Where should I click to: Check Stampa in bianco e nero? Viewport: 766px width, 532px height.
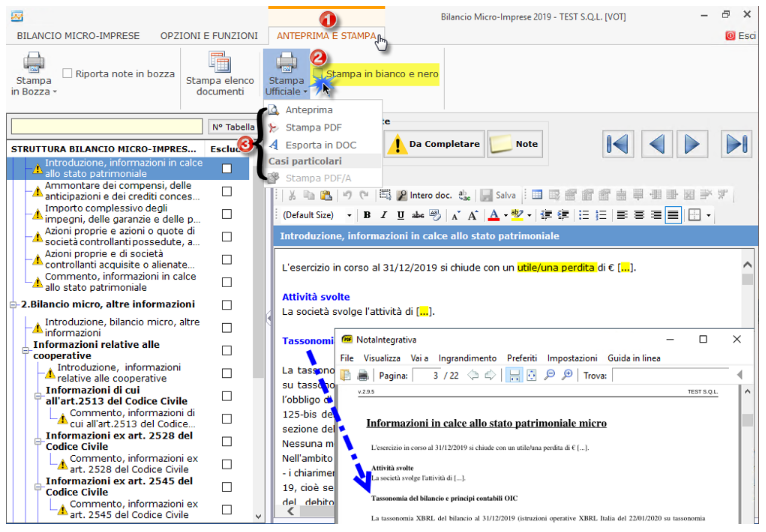[x=318, y=74]
